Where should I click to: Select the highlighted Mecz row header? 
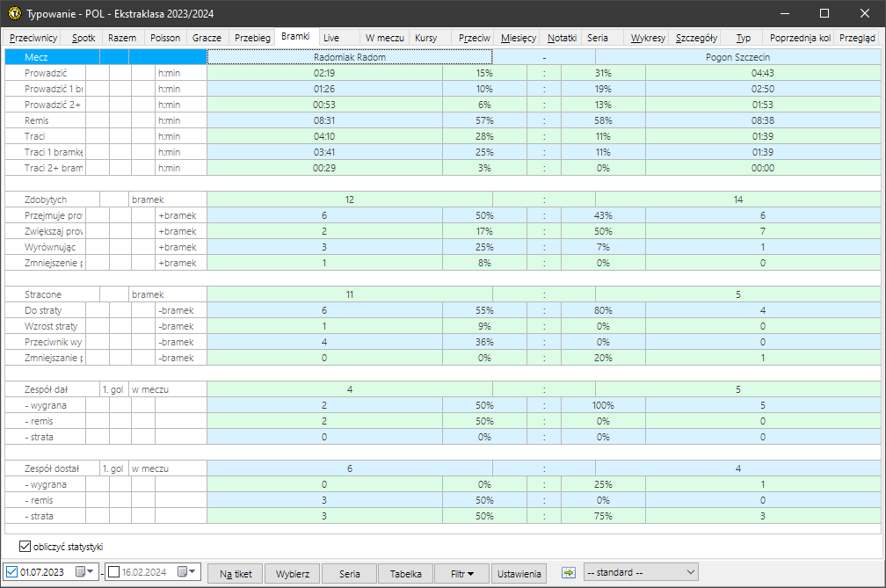pyautogui.click(x=53, y=57)
